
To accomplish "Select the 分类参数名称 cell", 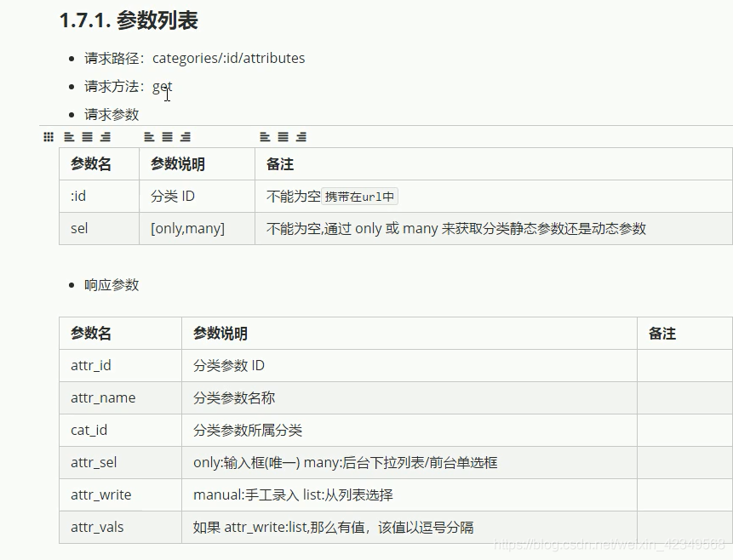I will (x=409, y=397).
